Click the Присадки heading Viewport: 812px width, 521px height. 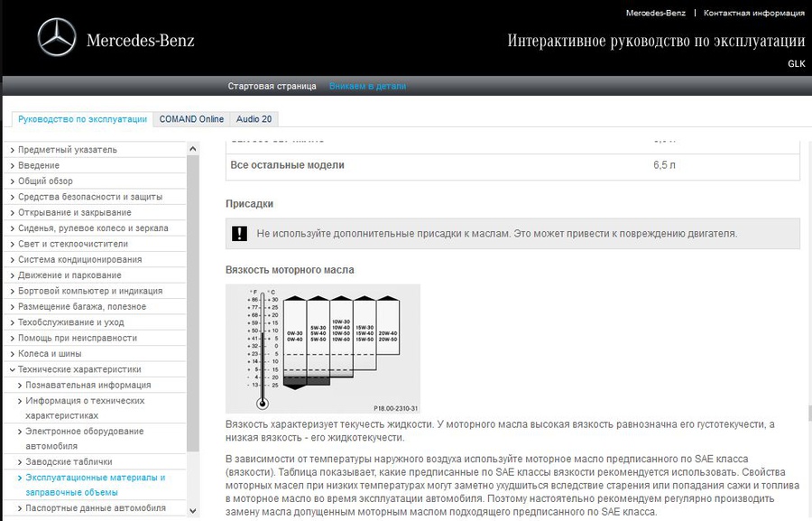click(x=249, y=204)
